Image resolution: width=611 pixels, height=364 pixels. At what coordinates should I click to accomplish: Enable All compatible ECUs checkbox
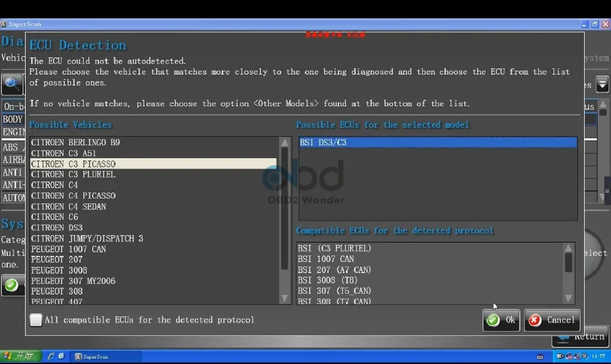click(36, 320)
